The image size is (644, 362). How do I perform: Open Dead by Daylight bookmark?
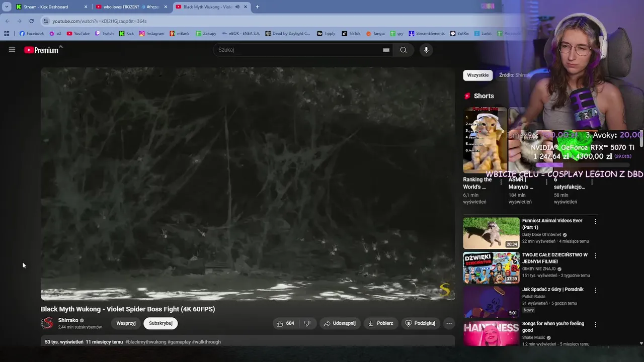coord(287,34)
